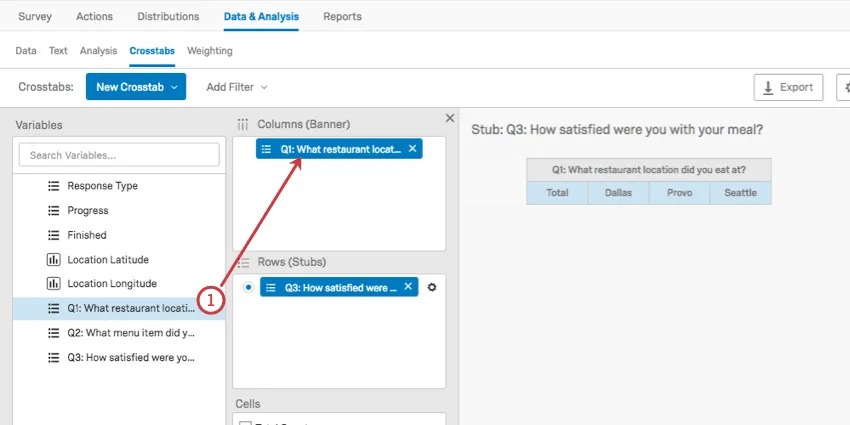Image resolution: width=850 pixels, height=425 pixels.
Task: Click the Search Variables field
Action: [119, 155]
